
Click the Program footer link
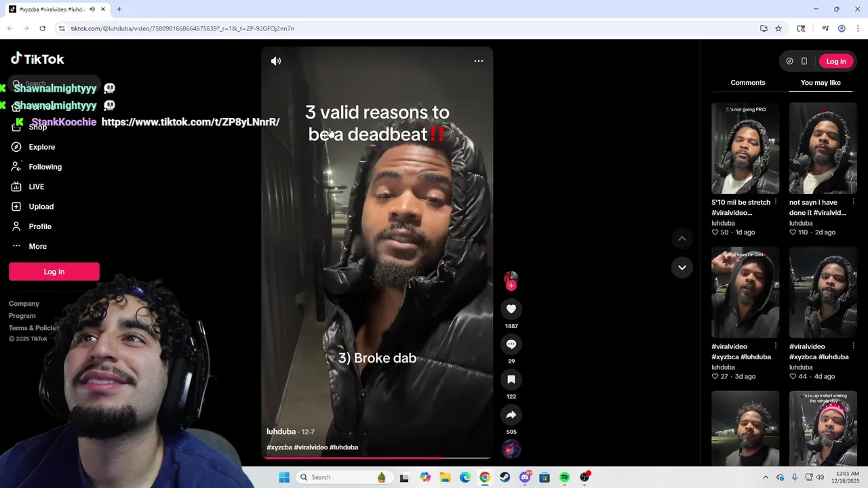(x=22, y=316)
